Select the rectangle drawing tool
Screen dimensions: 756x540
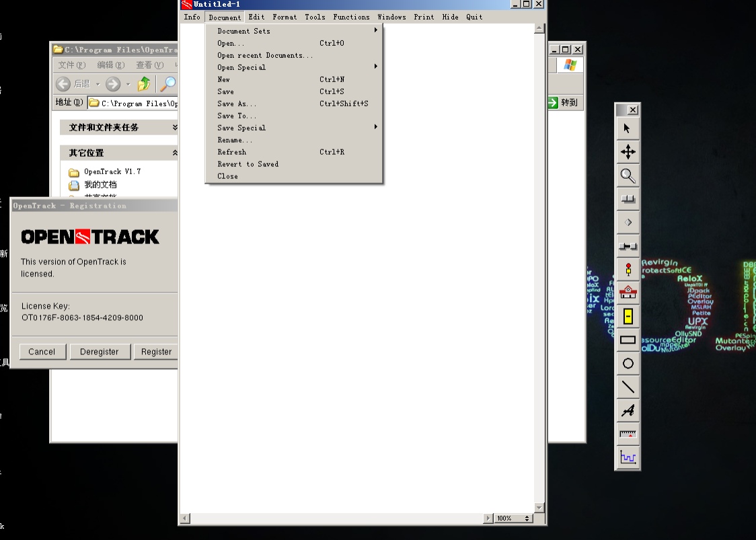coord(628,340)
